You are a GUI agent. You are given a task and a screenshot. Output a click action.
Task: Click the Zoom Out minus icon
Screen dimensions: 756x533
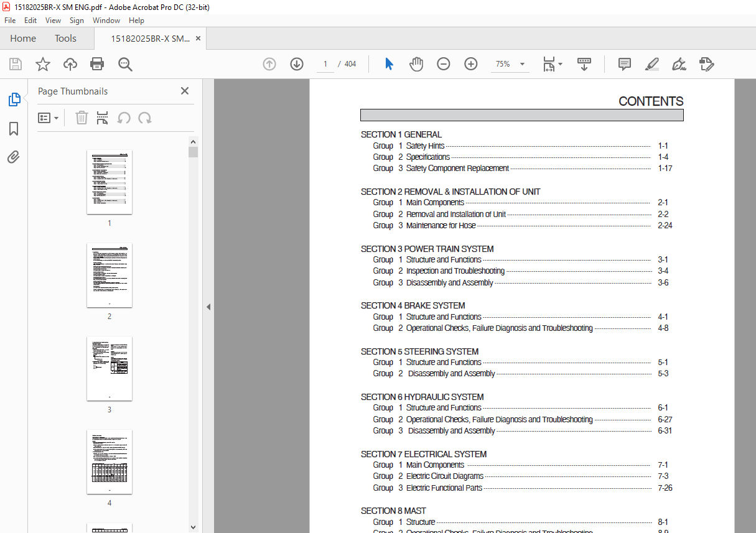[443, 64]
